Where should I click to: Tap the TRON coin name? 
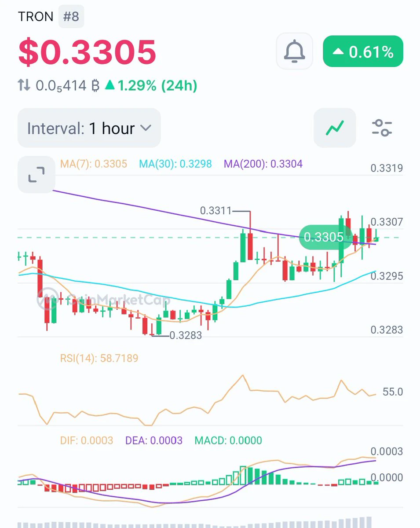36,17
